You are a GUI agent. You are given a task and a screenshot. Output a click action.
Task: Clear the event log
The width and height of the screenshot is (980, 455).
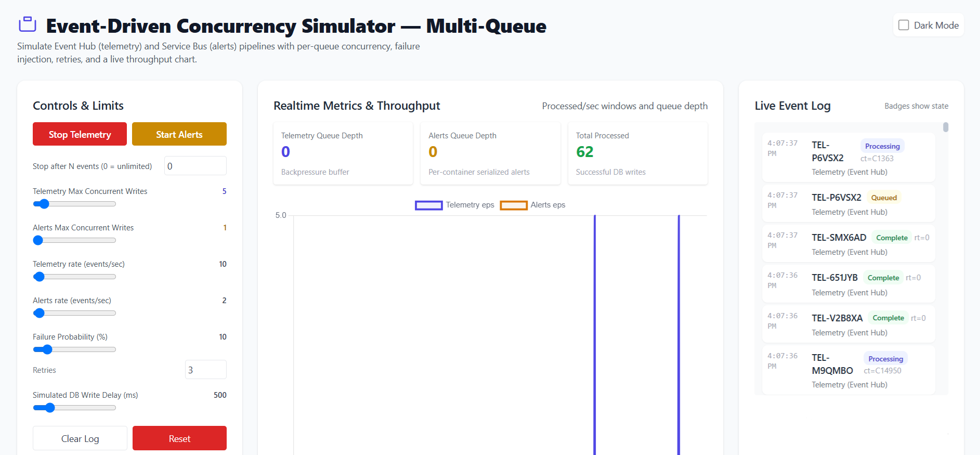[x=80, y=438]
